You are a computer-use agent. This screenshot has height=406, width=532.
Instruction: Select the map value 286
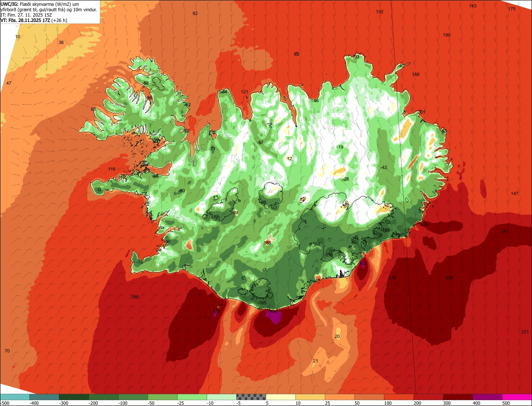(135, 297)
